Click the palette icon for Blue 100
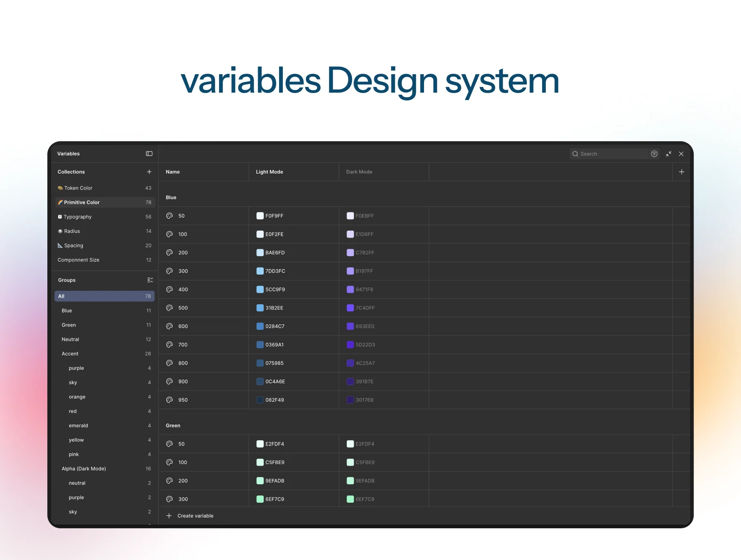Viewport: 741px width, 560px height. [169, 234]
